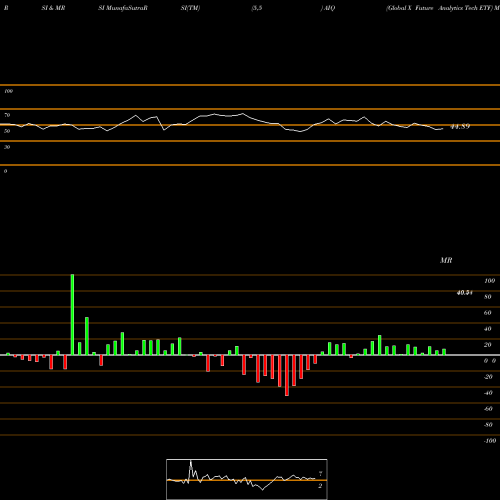
Task: Click the RSI axis label 30
Action: 7,147
